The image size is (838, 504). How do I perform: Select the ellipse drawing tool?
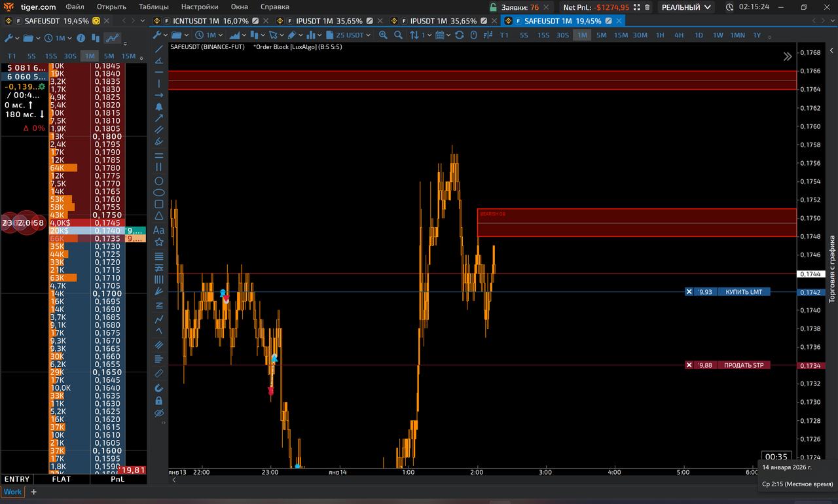click(x=158, y=193)
